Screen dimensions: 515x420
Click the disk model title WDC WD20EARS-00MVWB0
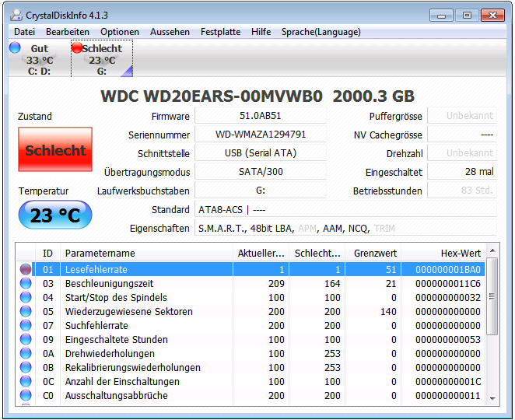point(212,96)
